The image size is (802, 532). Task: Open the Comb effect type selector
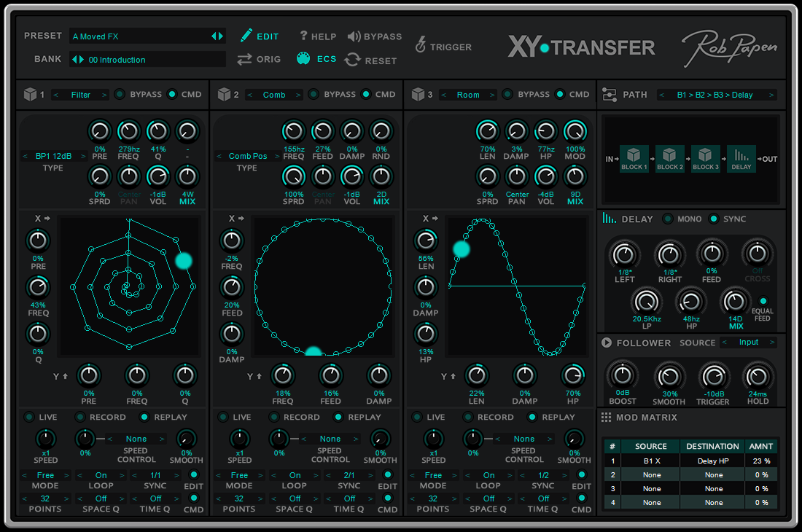[x=274, y=95]
